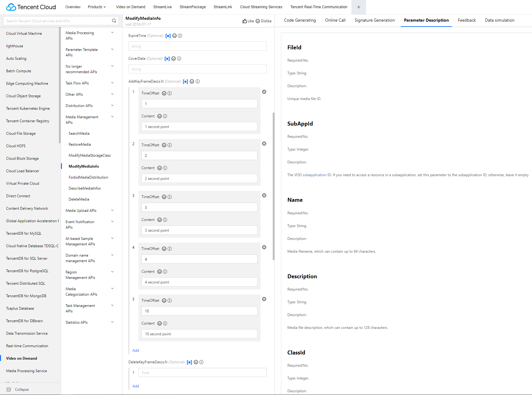Click ExpireTime variable bracket icon
The width and height of the screenshot is (532, 395).
[168, 36]
